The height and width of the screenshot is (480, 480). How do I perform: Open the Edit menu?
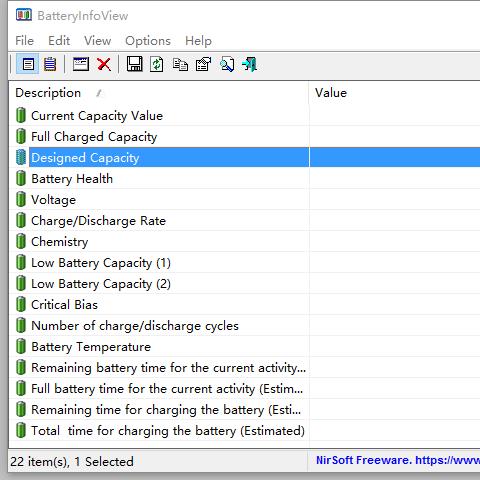(59, 41)
